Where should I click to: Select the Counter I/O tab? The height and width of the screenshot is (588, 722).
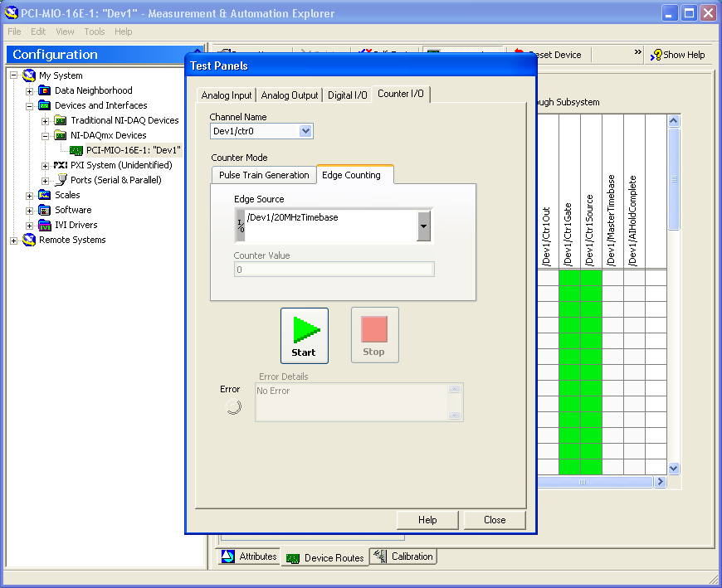[x=401, y=94]
